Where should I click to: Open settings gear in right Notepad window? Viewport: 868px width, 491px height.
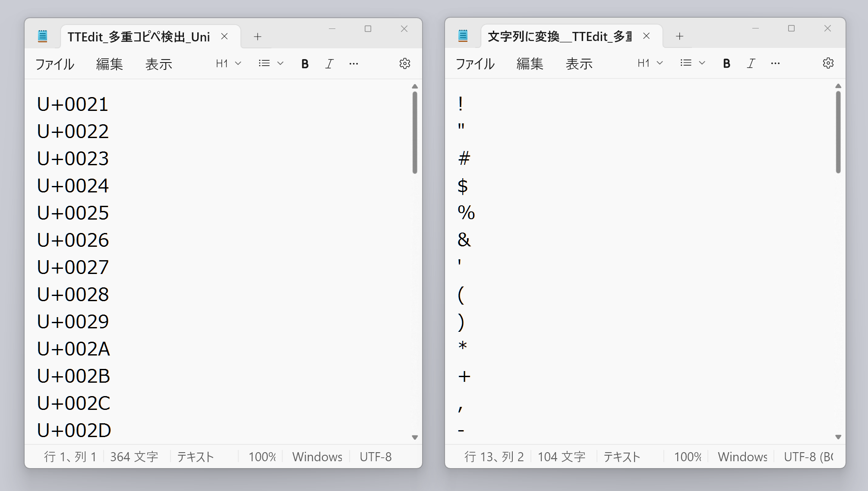828,63
